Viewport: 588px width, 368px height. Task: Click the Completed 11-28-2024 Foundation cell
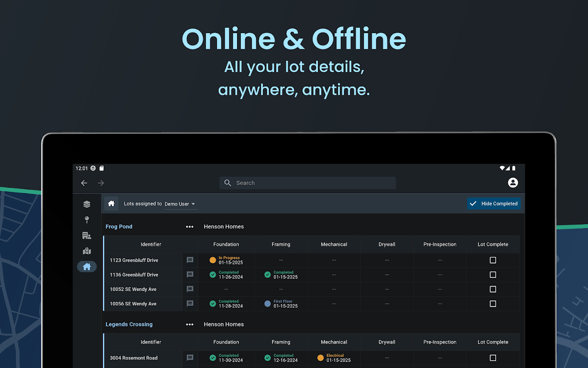(x=226, y=304)
